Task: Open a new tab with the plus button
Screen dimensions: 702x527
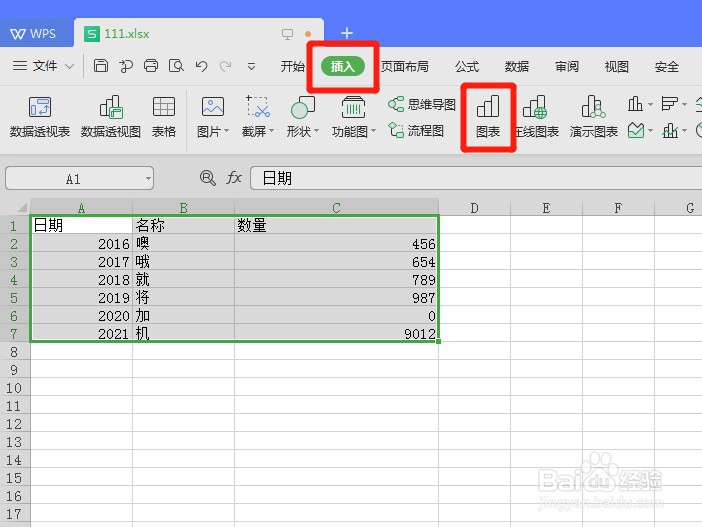Action: pos(347,33)
